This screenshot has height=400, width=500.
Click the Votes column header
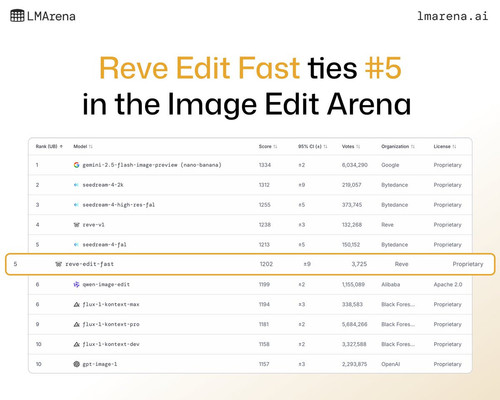348,146
